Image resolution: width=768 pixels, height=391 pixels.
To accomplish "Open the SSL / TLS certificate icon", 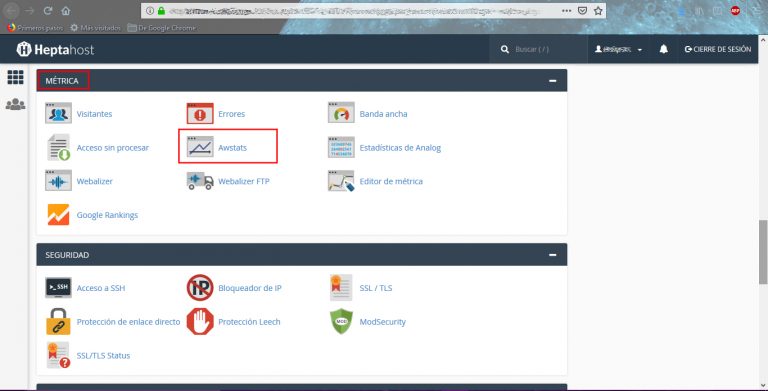I will pos(341,288).
